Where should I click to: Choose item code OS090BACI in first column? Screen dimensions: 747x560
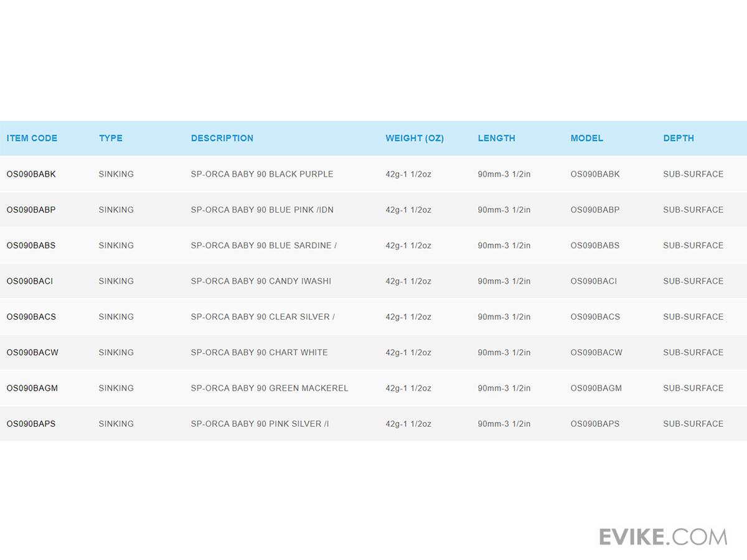tap(30, 281)
